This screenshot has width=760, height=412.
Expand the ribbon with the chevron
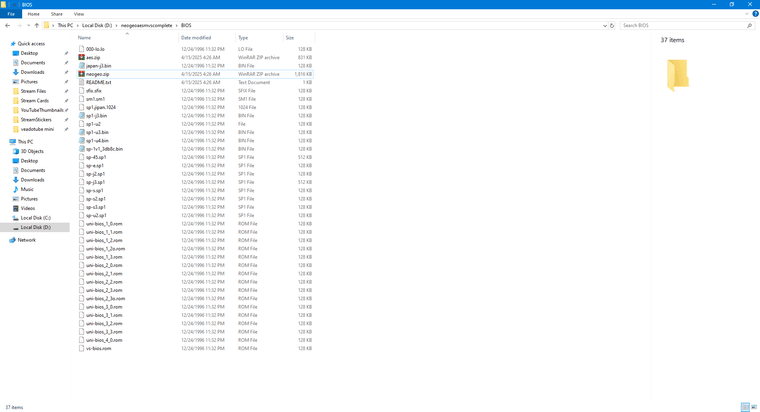click(x=747, y=14)
